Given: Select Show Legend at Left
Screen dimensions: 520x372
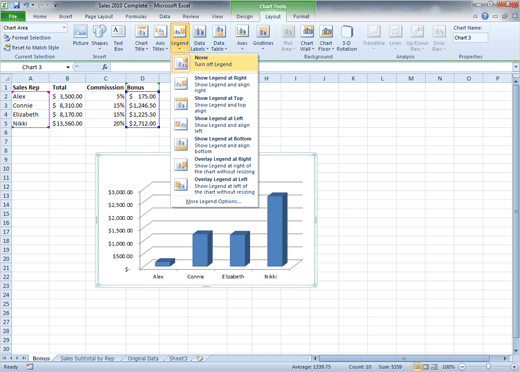Looking at the screenshot, I should 215,124.
